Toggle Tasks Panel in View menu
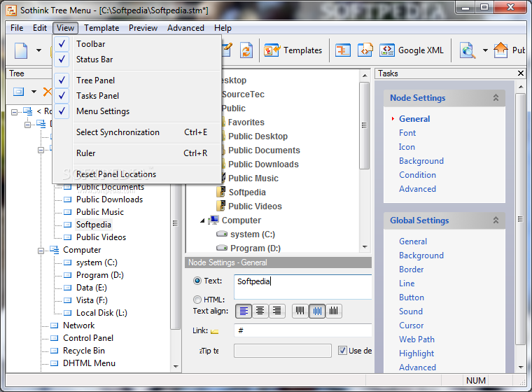The image size is (532, 392). 137,96
